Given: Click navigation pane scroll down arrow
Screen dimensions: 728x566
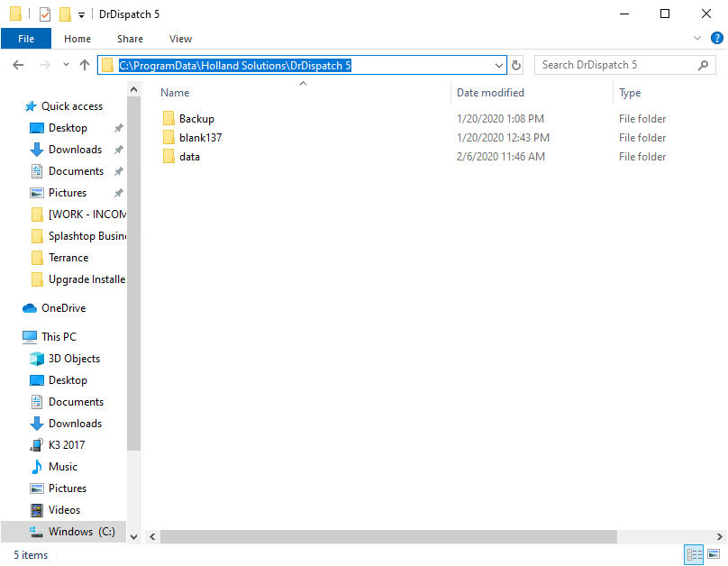Looking at the screenshot, I should (133, 537).
